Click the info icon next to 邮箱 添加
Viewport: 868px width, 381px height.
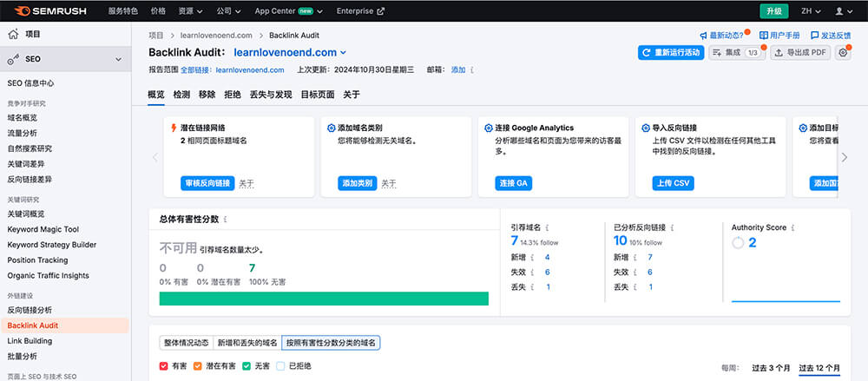(x=471, y=70)
